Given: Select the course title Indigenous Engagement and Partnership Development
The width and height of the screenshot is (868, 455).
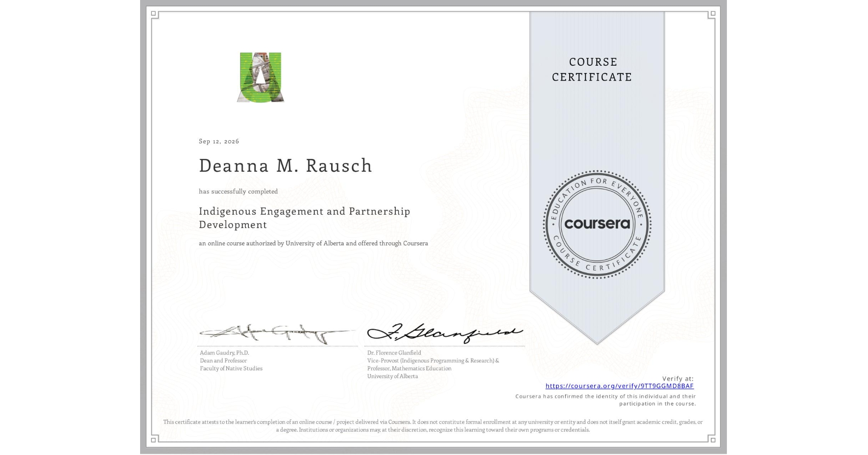Looking at the screenshot, I should click(305, 218).
